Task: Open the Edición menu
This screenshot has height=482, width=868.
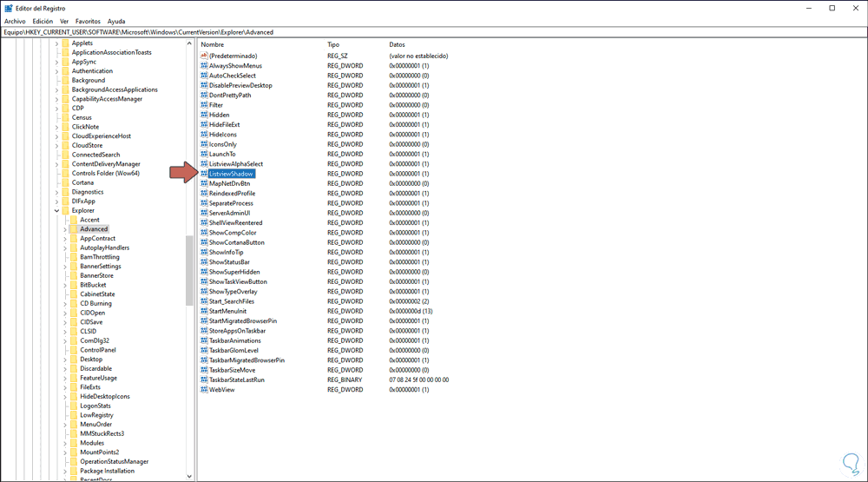Action: click(x=43, y=21)
